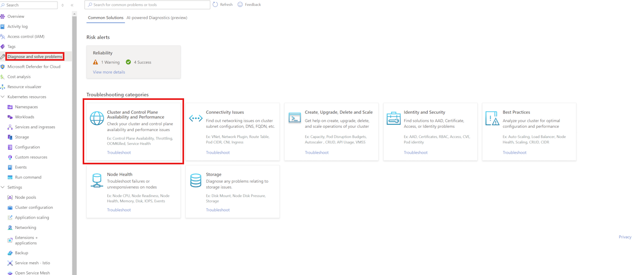Click the Refresh button
The height and width of the screenshot is (275, 644).
coord(223,4)
